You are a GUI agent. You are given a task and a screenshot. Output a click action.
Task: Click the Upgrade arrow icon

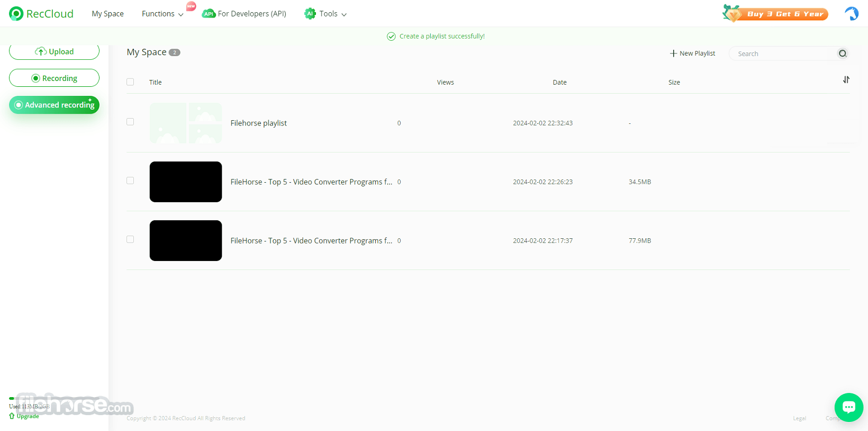click(x=12, y=416)
